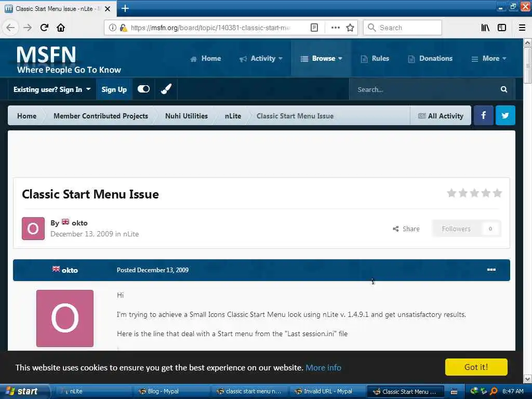532x399 pixels.
Task: Show sidebars icon in browser toolbar
Action: (502, 28)
